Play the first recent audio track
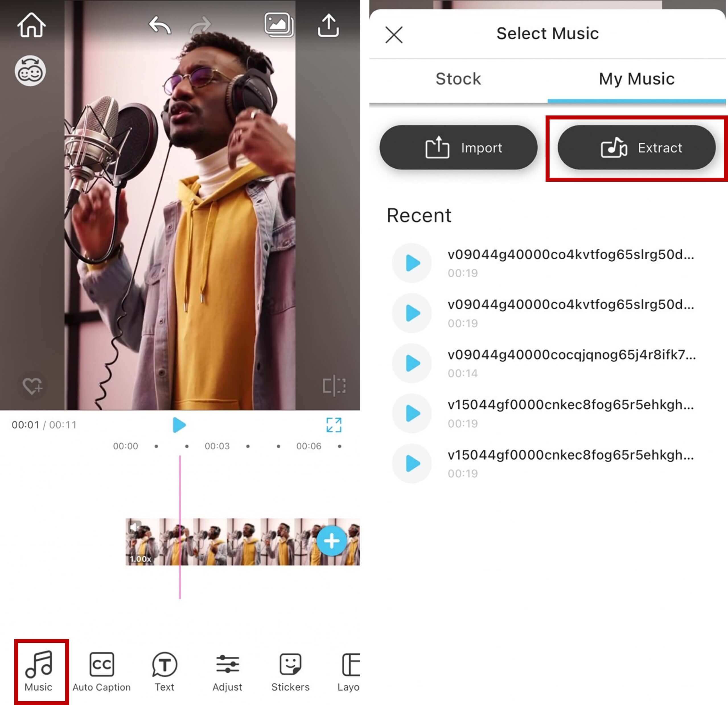 tap(412, 262)
